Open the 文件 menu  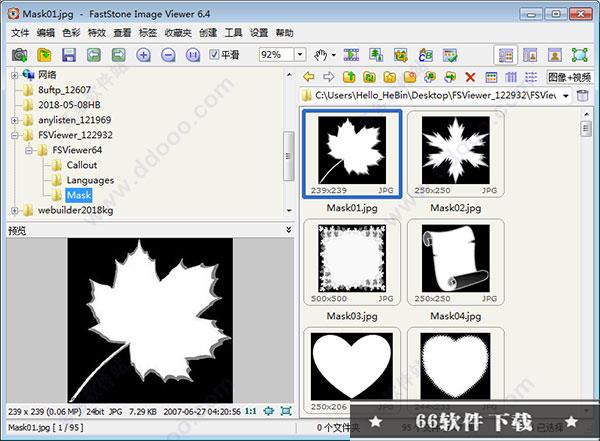tap(20, 33)
